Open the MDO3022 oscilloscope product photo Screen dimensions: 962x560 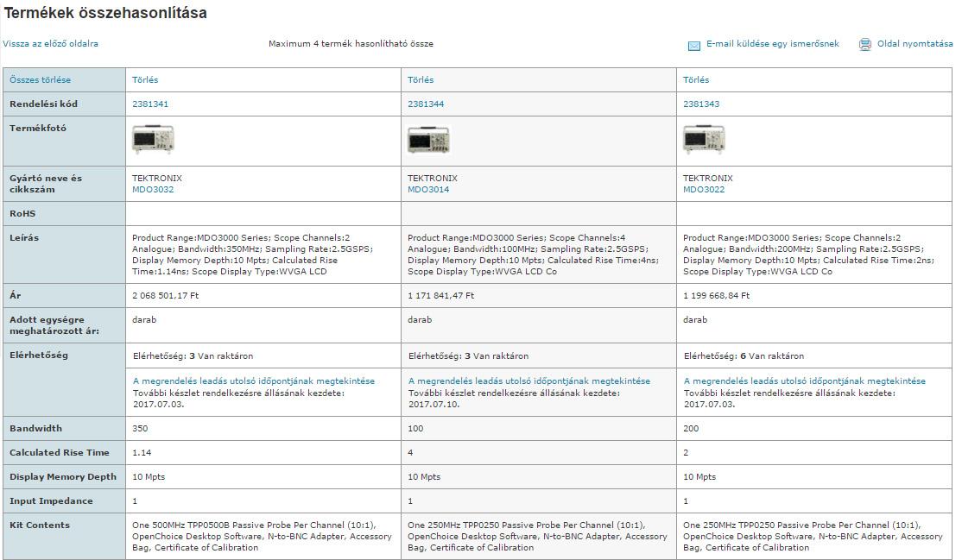(x=704, y=139)
